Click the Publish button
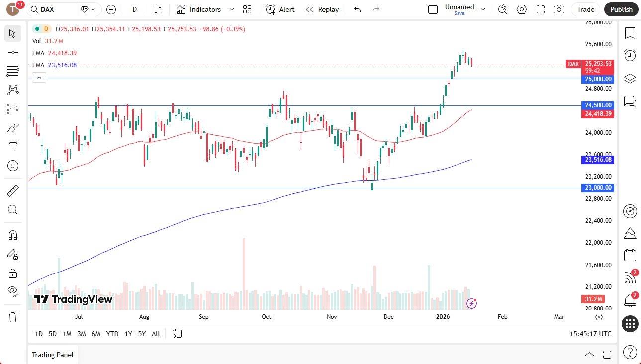This screenshot has height=364, width=641. tap(621, 9)
